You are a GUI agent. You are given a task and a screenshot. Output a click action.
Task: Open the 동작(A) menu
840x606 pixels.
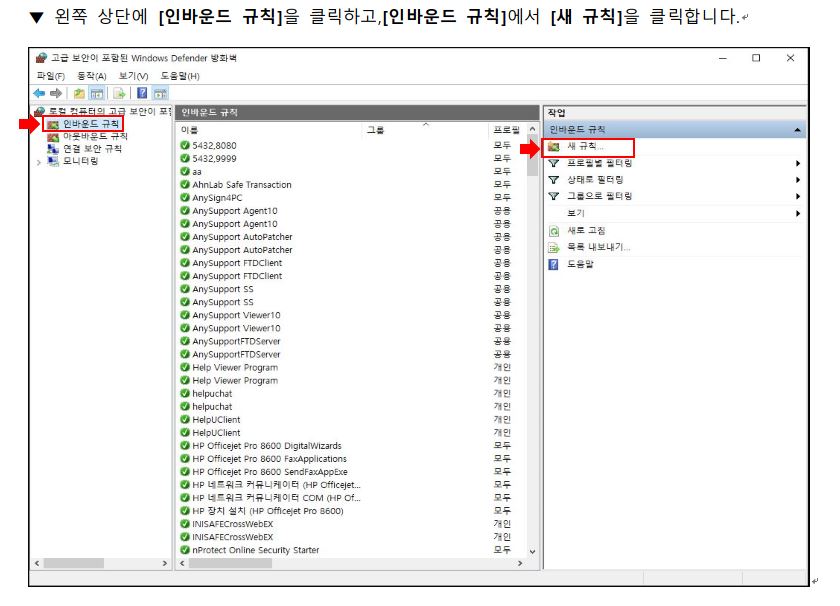92,76
